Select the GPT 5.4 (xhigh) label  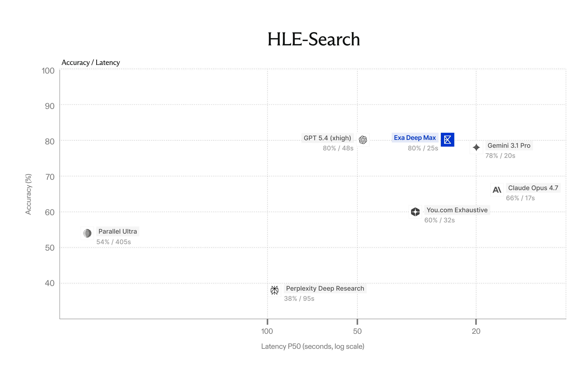(x=327, y=138)
